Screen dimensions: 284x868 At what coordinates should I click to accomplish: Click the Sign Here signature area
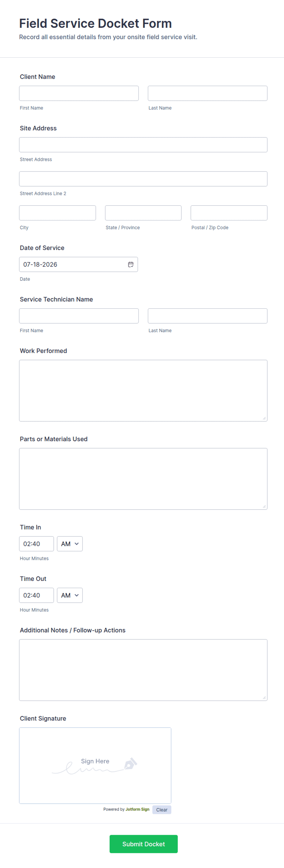pyautogui.click(x=95, y=765)
